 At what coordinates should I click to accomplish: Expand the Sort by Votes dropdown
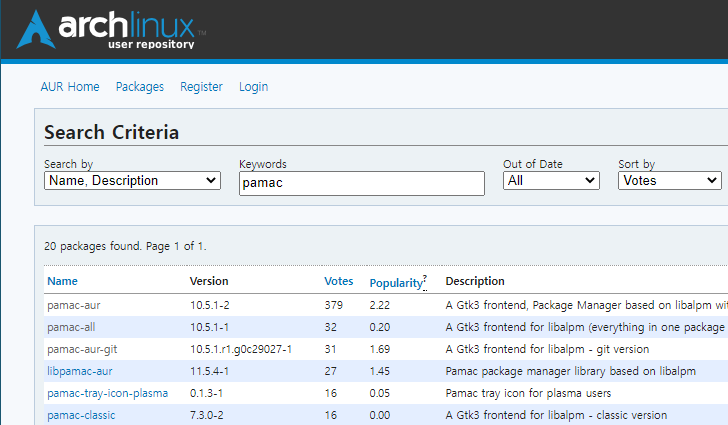tap(670, 181)
